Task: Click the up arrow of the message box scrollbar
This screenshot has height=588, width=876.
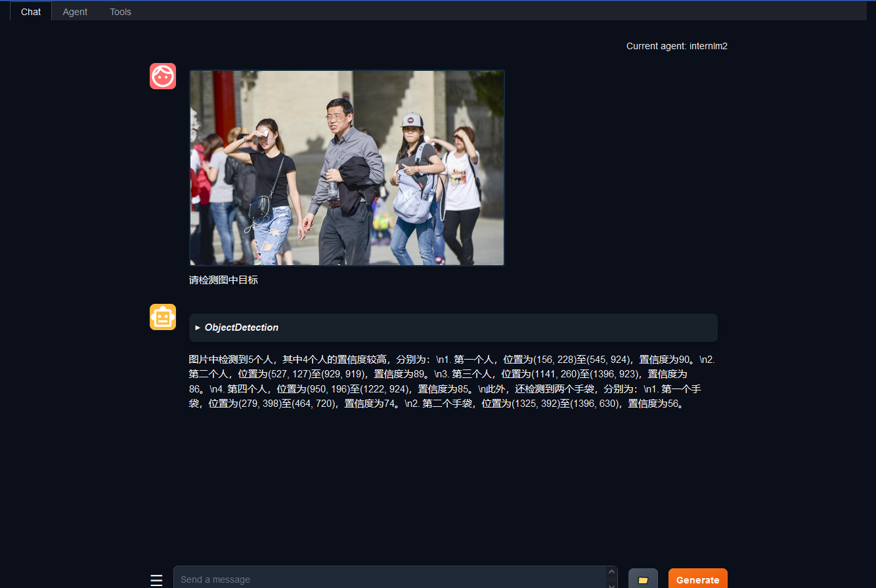Action: pos(612,572)
